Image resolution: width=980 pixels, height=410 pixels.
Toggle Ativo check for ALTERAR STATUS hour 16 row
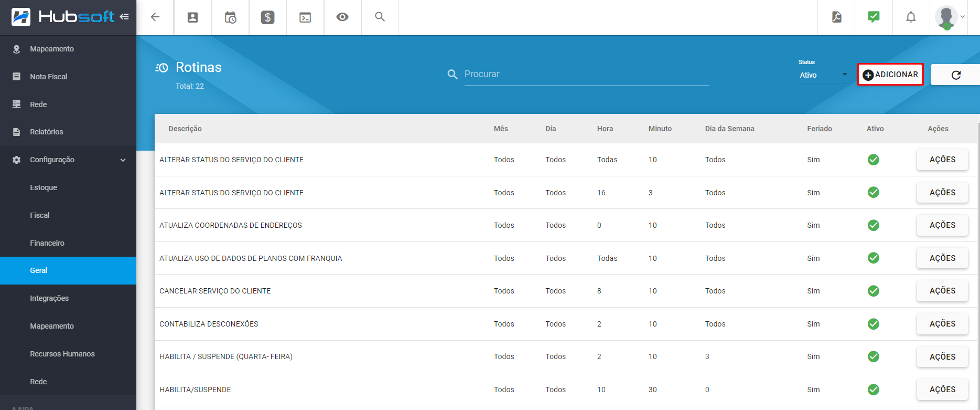[x=874, y=193]
